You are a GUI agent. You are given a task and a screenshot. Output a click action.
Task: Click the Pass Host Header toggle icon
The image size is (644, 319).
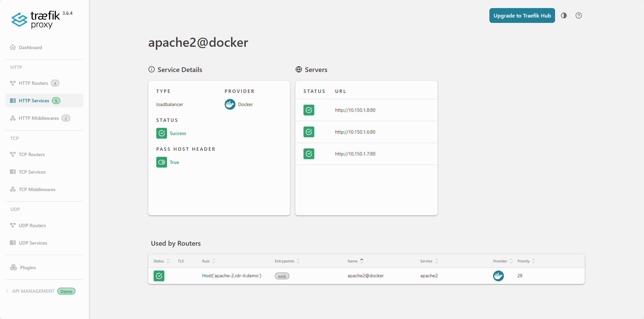click(x=162, y=162)
